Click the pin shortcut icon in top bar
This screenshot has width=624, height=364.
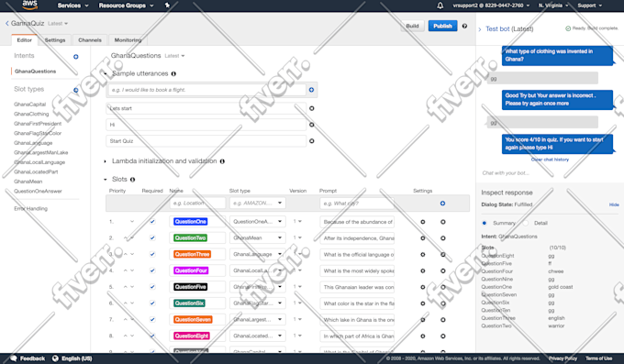point(167,6)
